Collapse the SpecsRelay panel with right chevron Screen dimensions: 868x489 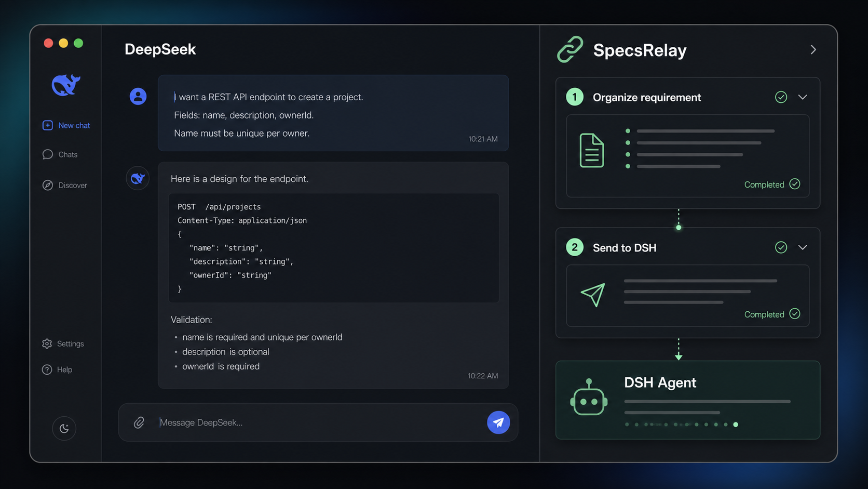point(813,50)
